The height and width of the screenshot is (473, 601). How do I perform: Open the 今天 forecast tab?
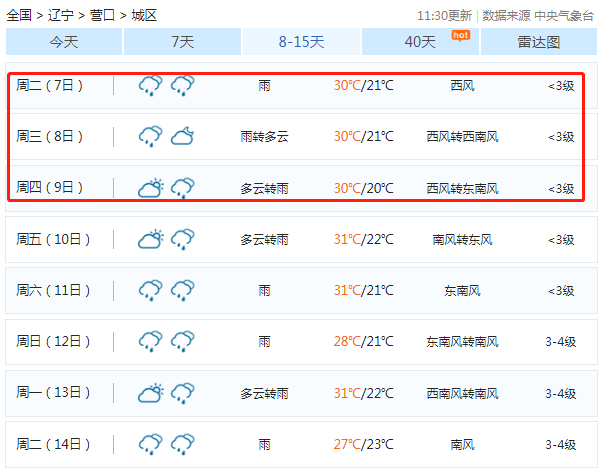(x=64, y=41)
